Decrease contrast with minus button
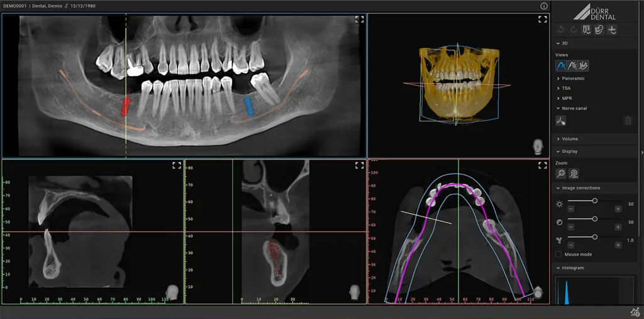The image size is (644, 319). (x=571, y=227)
